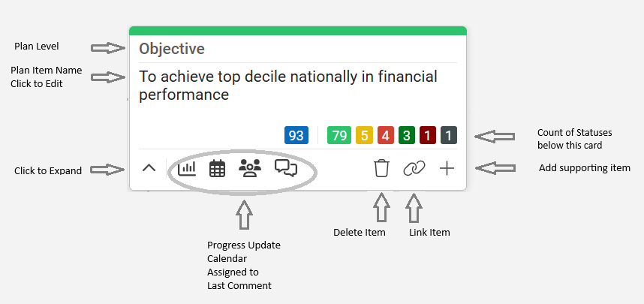Select the yellow 5 status badge
644x304 pixels.
(x=364, y=135)
